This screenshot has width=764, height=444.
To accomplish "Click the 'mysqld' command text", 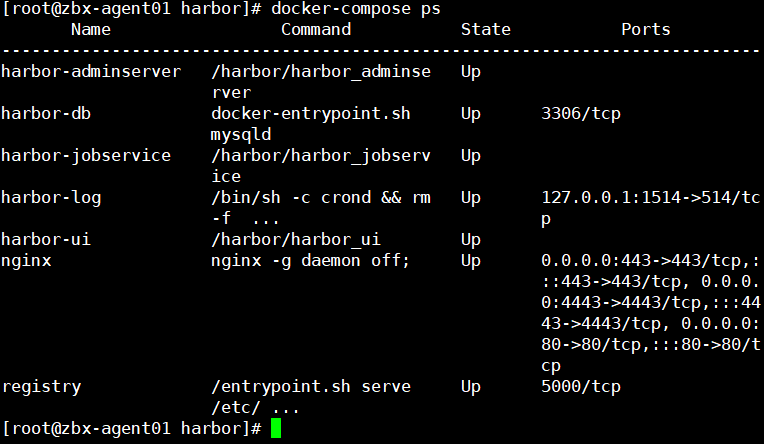I will tap(241, 135).
